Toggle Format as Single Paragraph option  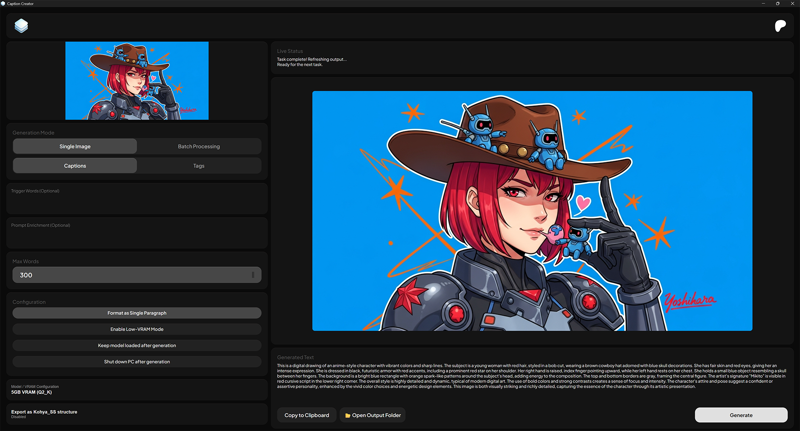137,313
